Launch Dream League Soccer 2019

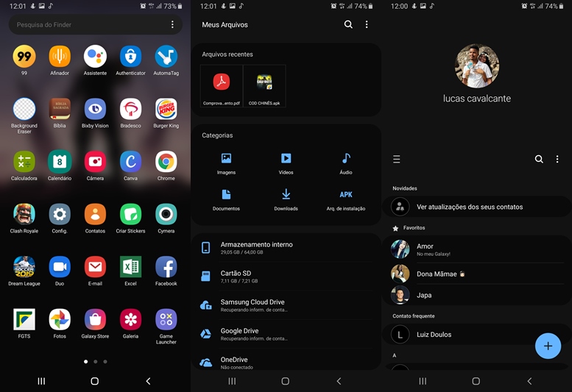tap(24, 267)
